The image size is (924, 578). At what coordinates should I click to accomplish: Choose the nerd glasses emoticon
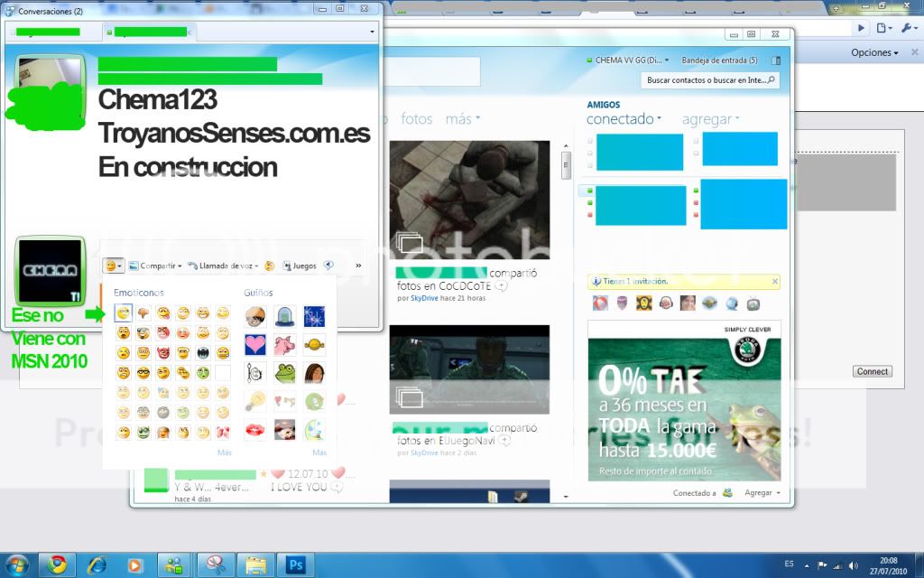click(143, 373)
